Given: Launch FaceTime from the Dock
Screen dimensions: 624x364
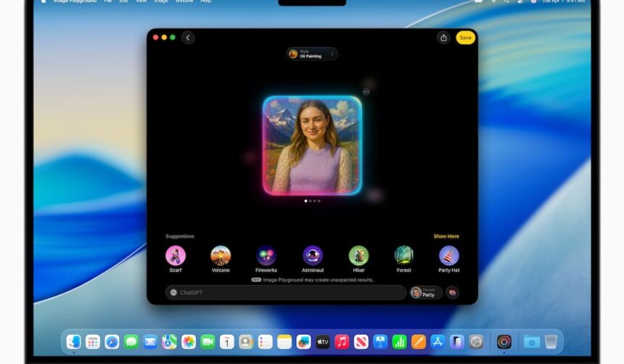Looking at the screenshot, I should coord(208,342).
